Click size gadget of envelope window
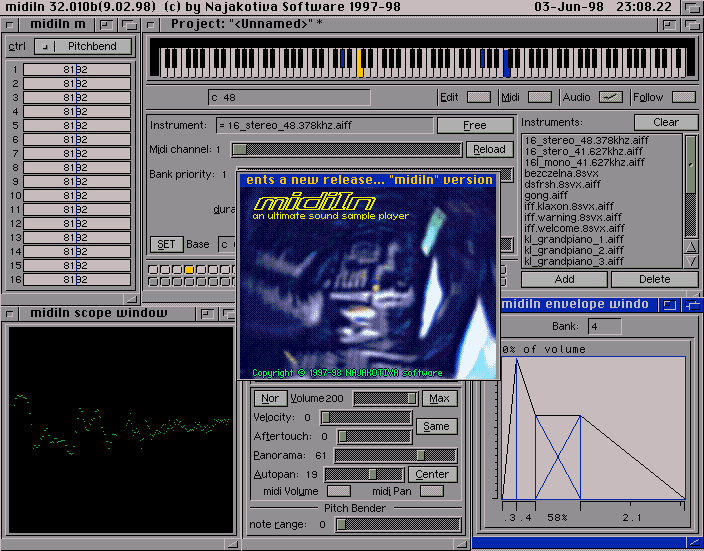 [x=694, y=543]
